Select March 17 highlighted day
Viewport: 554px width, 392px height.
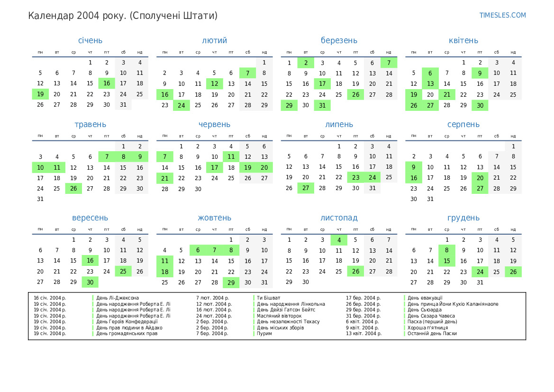click(322, 83)
